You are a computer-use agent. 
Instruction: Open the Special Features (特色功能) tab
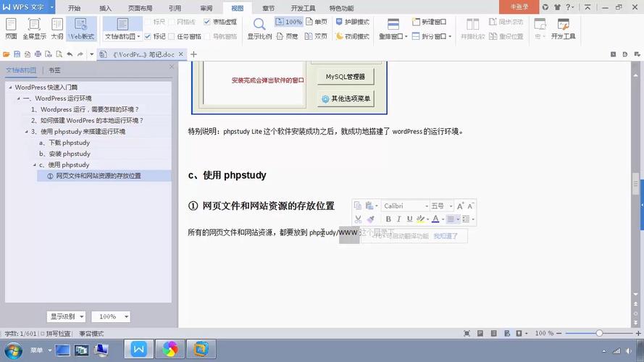click(341, 8)
